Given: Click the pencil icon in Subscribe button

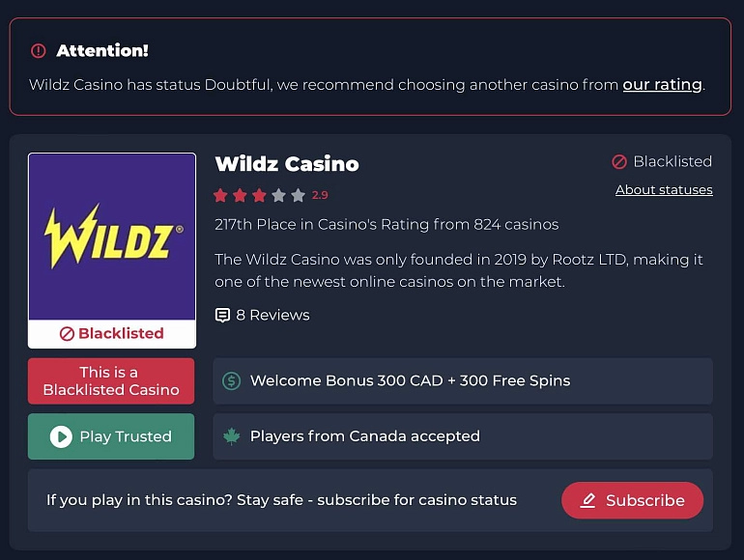Looking at the screenshot, I should point(587,500).
